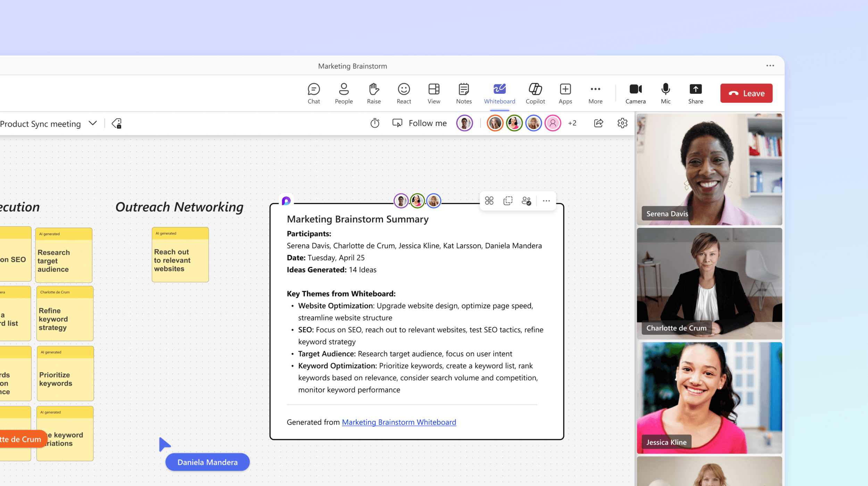
Task: Enable Notes panel view
Action: pos(463,92)
